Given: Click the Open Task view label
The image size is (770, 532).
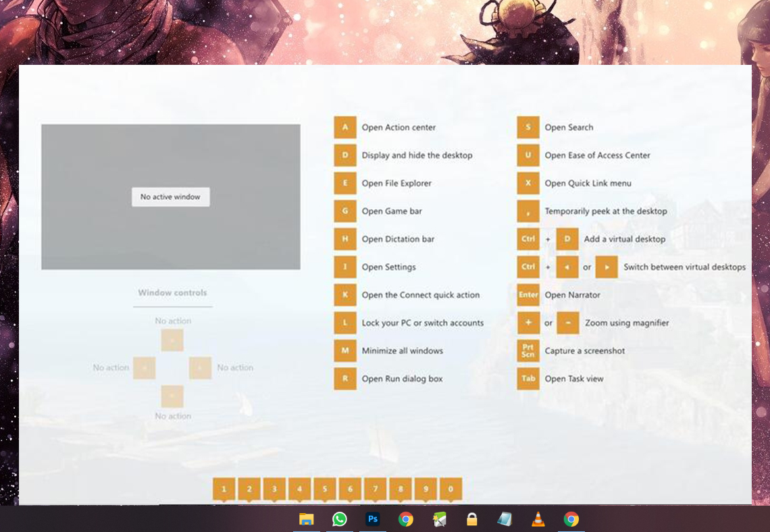Looking at the screenshot, I should point(574,379).
